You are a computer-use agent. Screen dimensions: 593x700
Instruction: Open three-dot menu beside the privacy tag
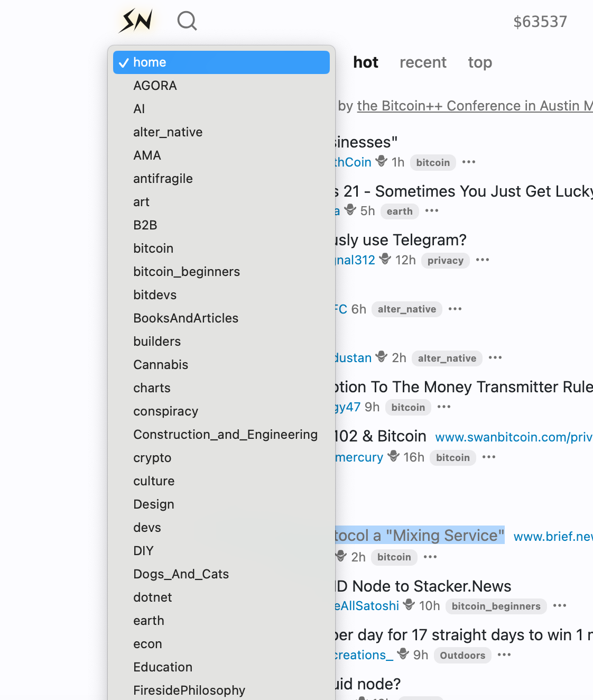coord(483,260)
